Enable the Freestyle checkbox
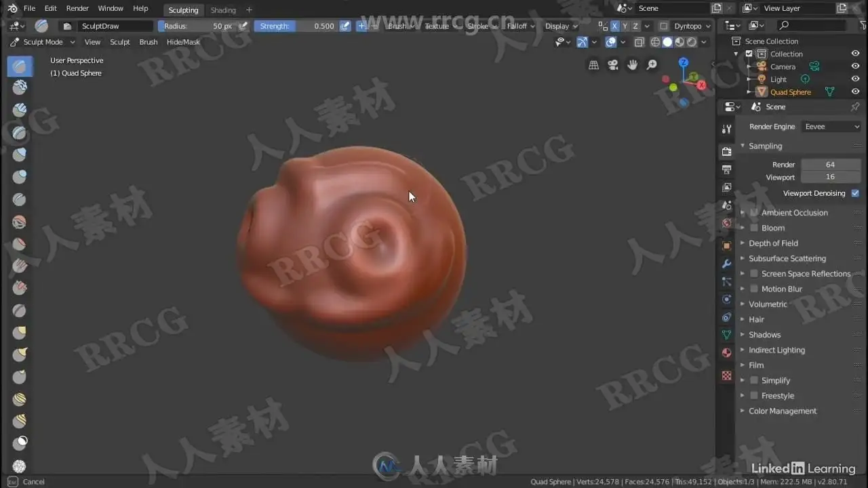Viewport: 868px width, 488px height. tap(753, 396)
